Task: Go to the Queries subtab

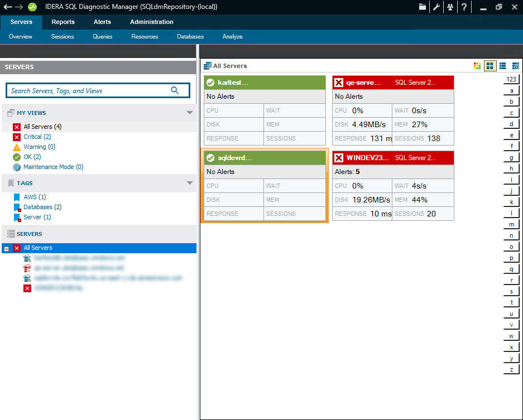Action: (102, 37)
